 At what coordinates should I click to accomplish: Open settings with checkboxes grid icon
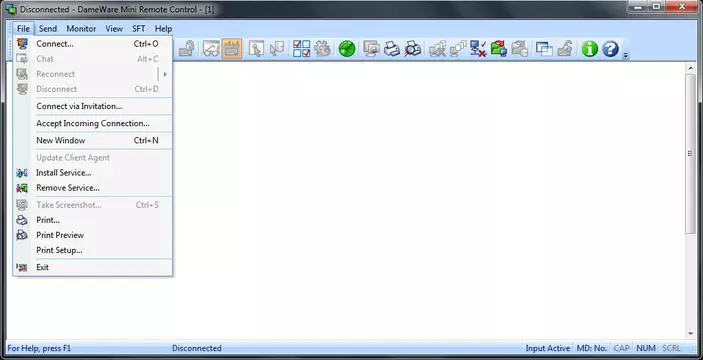(301, 48)
